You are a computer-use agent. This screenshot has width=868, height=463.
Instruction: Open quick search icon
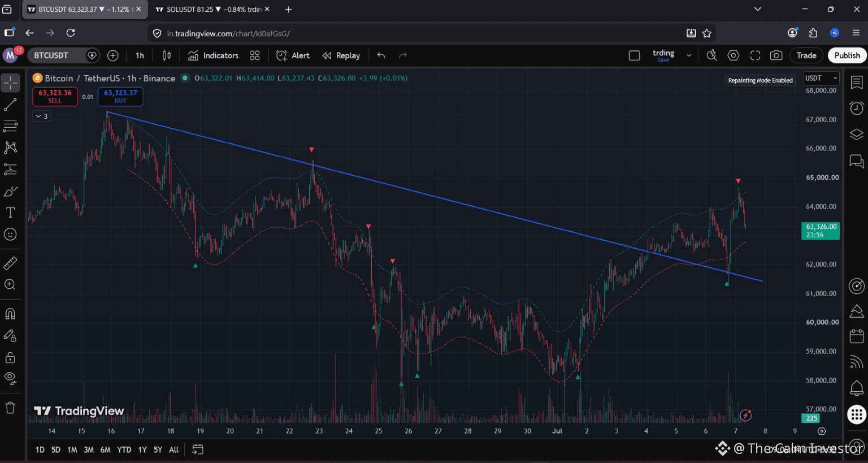click(711, 55)
